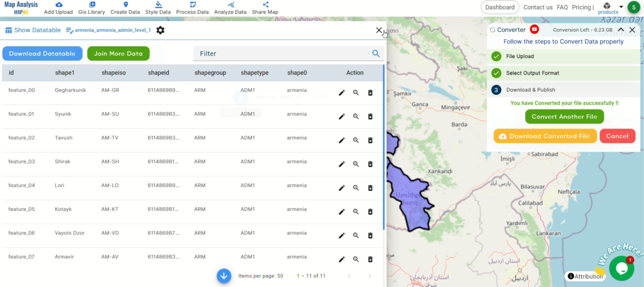Delete the Tavush row using trash icon
Image resolution: width=644 pixels, height=287 pixels.
(x=370, y=140)
